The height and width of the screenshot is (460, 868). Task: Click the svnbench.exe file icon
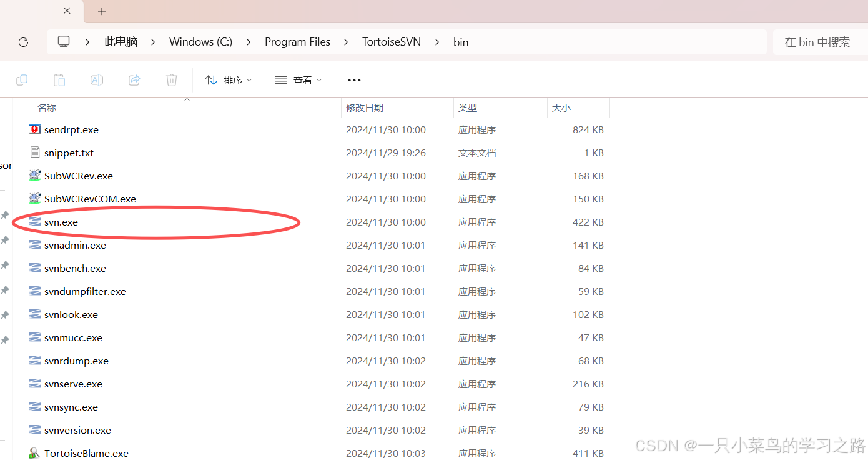(x=35, y=268)
